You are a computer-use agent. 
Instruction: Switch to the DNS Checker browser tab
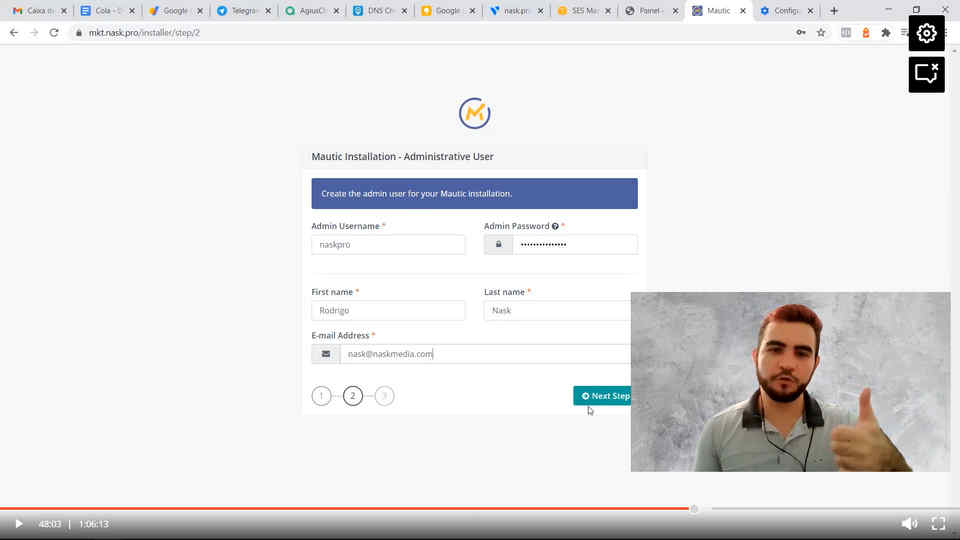[x=374, y=11]
